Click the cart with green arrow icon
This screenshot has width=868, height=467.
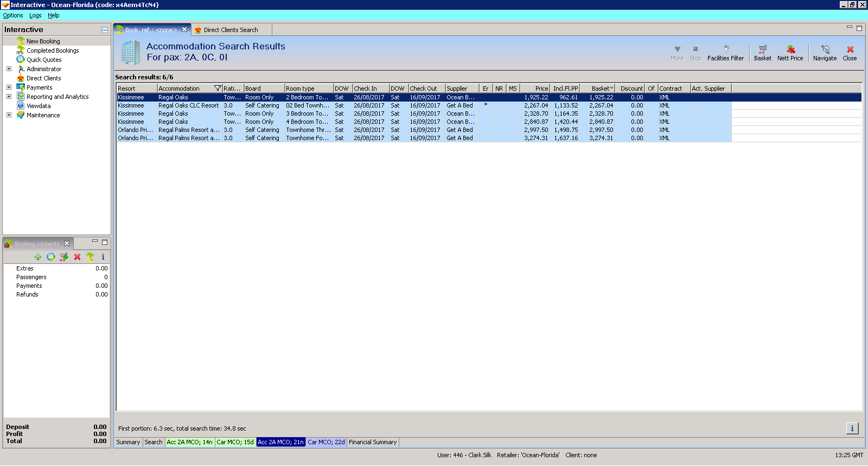tap(64, 257)
